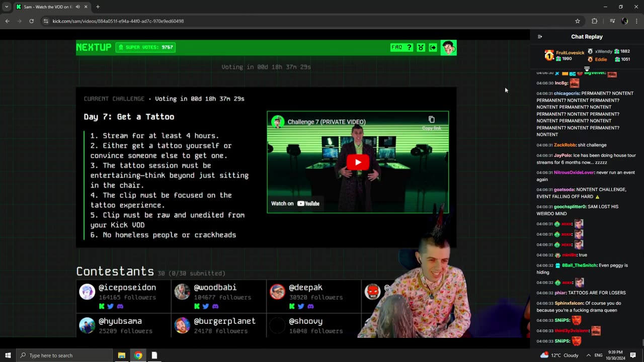The height and width of the screenshot is (362, 644).
Task: Open the Chrome three-dot menu
Action: (x=637, y=21)
